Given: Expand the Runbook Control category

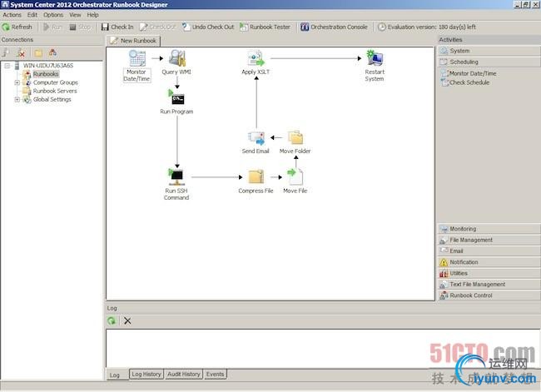Looking at the screenshot, I should click(489, 295).
